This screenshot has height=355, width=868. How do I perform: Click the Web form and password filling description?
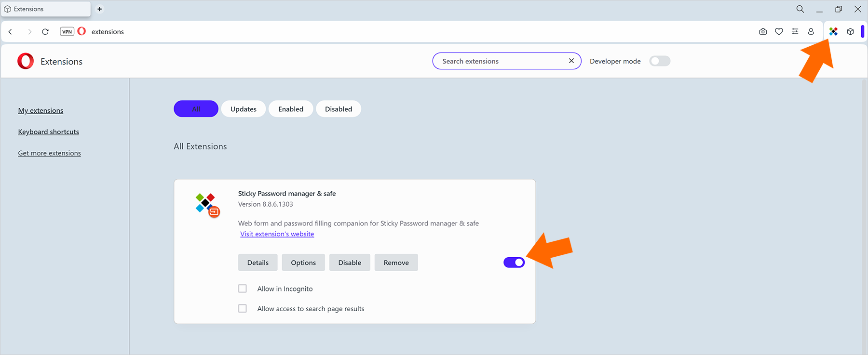tap(358, 224)
